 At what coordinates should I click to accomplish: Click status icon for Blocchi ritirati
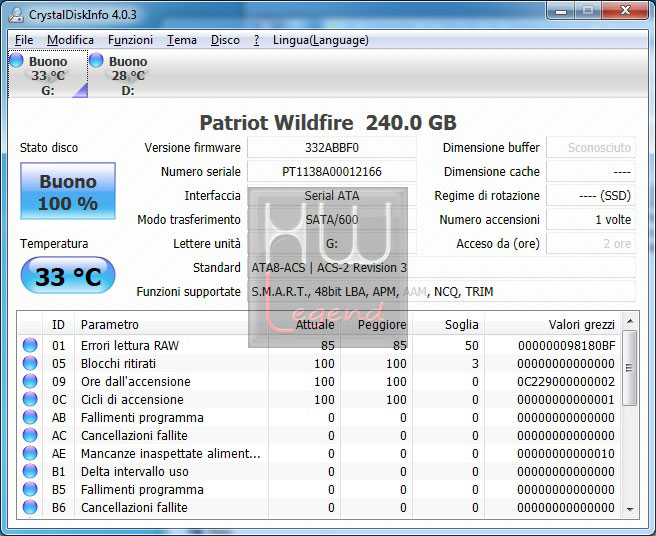(30, 363)
